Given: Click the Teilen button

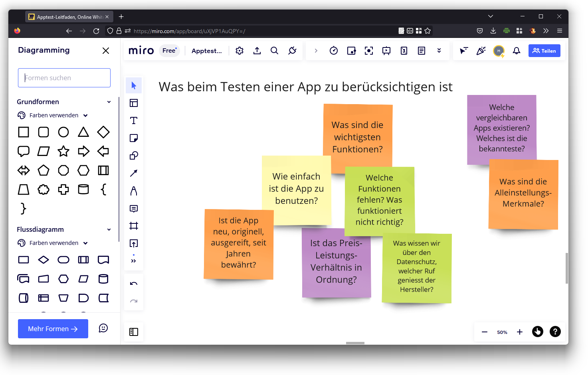Looking at the screenshot, I should 544,51.
